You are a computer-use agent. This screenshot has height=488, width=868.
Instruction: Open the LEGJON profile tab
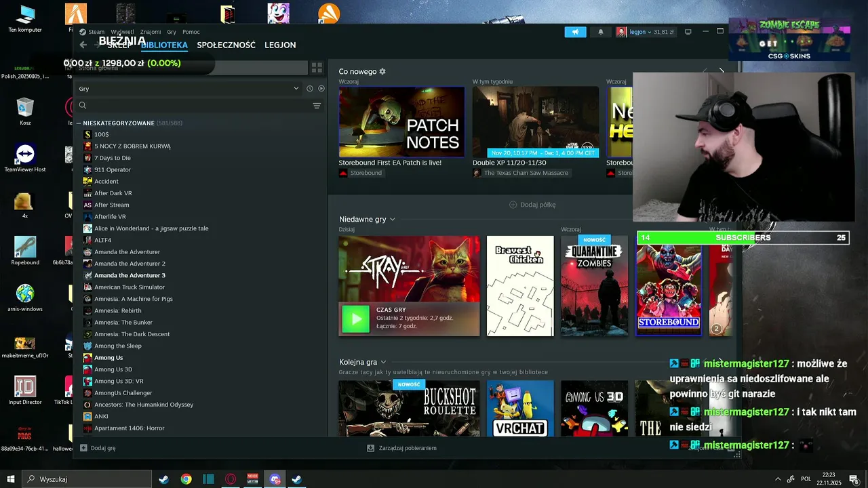pos(280,45)
